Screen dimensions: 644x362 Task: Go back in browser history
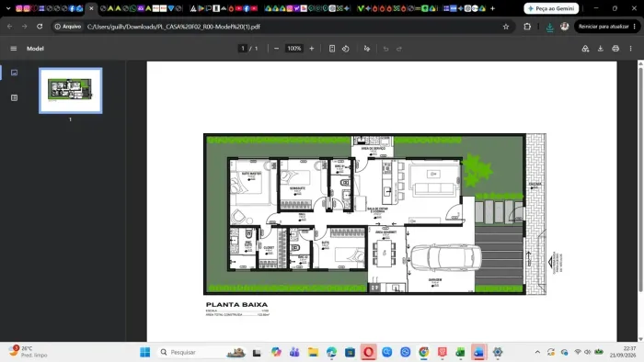10,27
